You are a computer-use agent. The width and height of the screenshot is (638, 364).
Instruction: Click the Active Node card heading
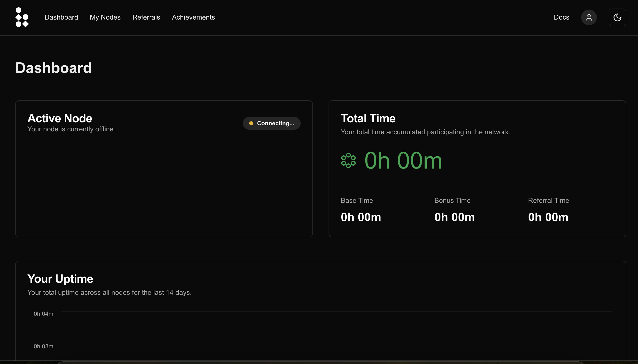(59, 118)
